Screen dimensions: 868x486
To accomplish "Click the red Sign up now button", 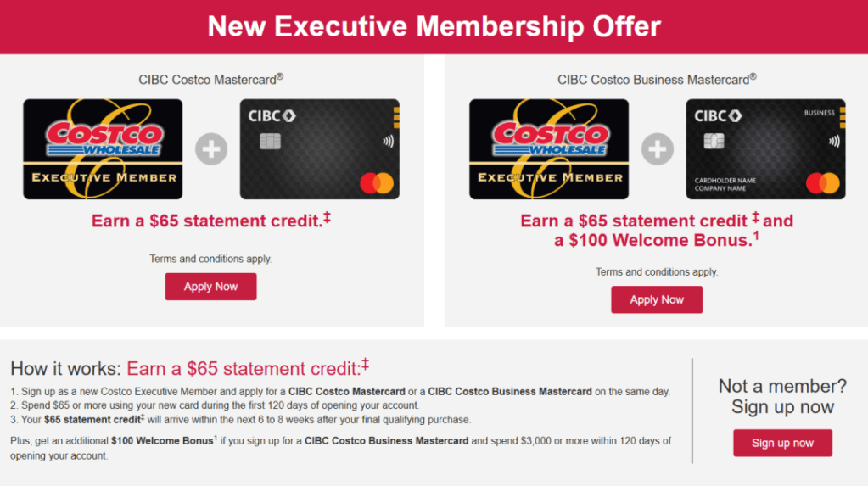I will (x=782, y=443).
